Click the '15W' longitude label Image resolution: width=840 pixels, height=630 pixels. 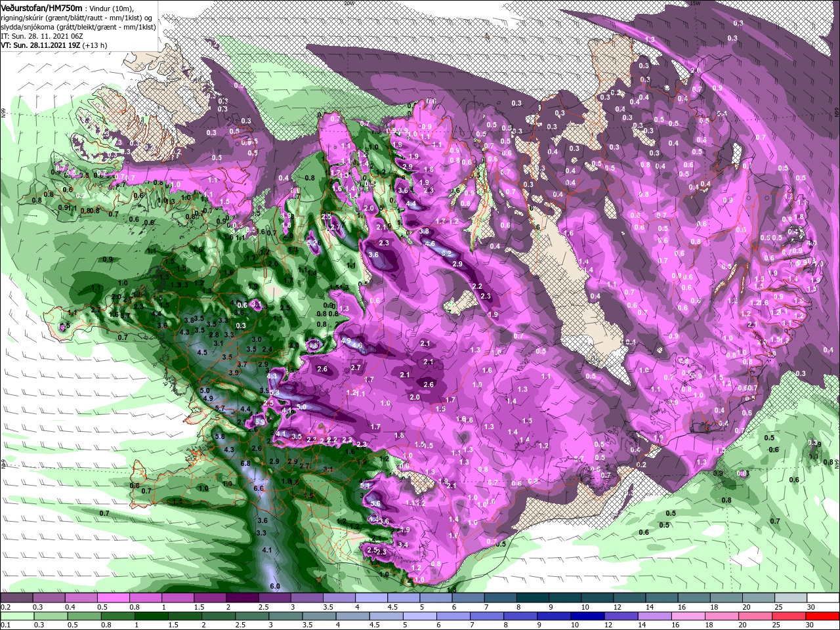694,3
